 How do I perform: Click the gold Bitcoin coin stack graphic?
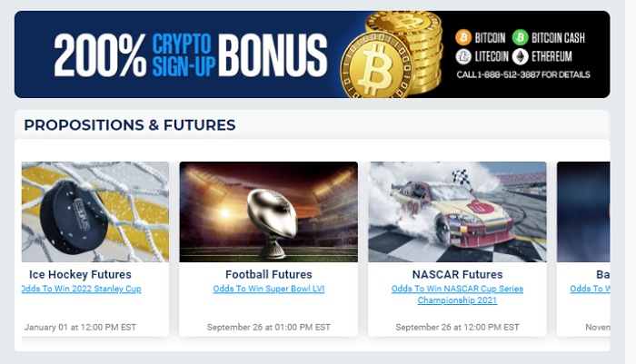(x=398, y=54)
